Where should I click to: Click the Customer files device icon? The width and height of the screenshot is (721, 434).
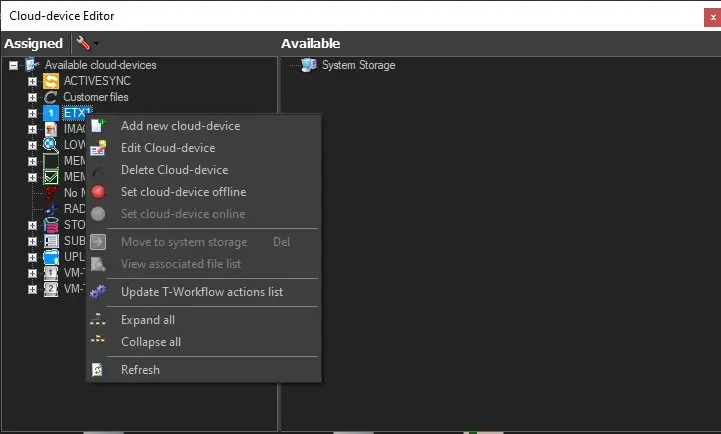tap(51, 97)
